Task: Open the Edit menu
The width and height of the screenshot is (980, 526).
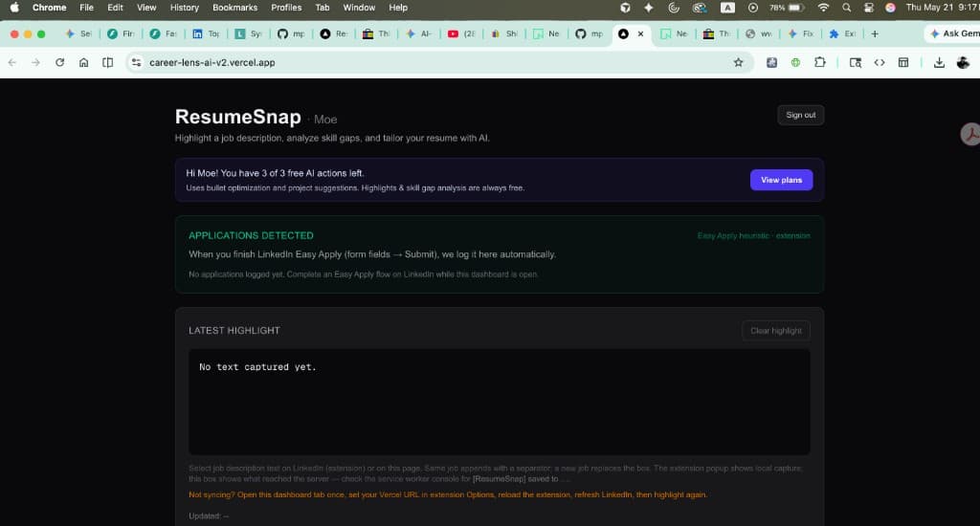Action: coord(115,8)
